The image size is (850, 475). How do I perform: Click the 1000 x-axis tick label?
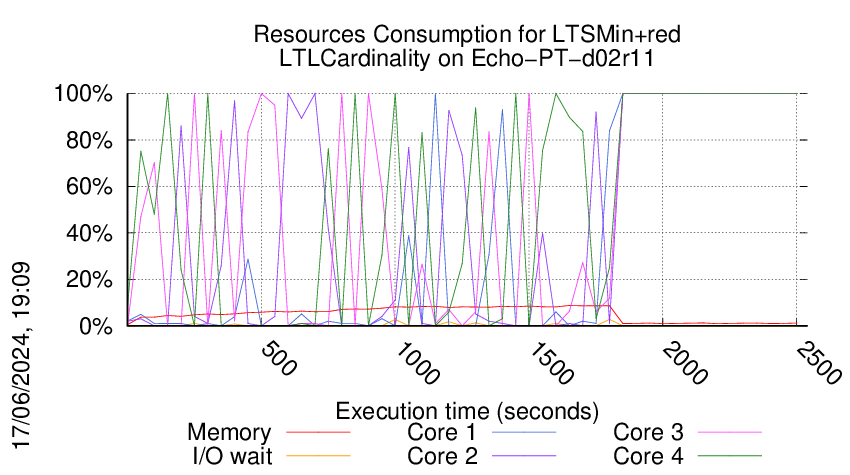coord(417,363)
